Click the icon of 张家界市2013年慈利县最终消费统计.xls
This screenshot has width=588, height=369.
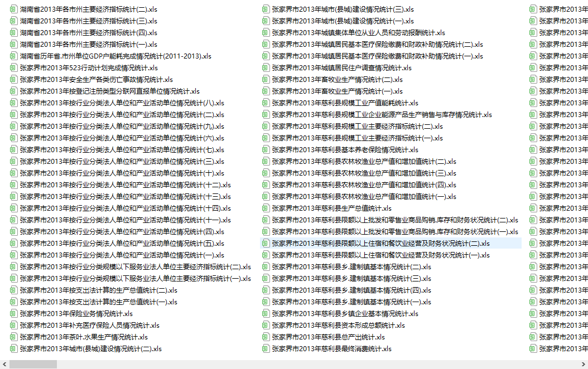tap(266, 349)
